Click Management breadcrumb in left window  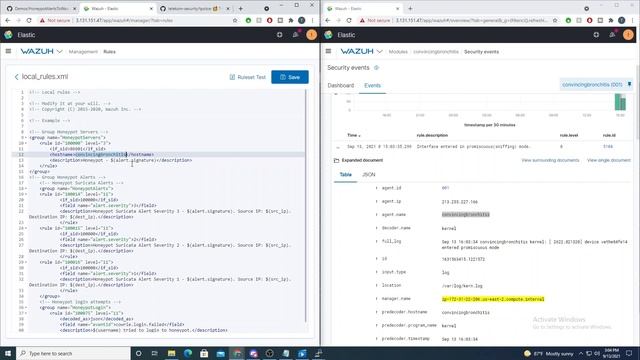(x=83, y=52)
